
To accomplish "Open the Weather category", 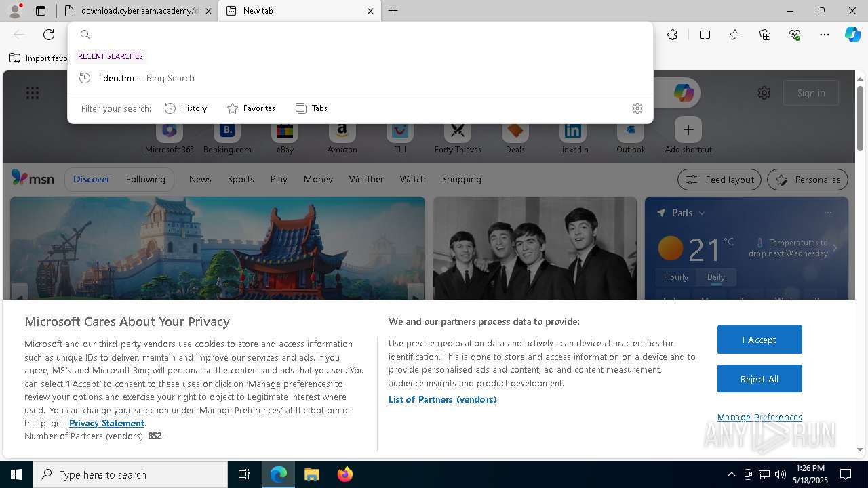I will click(x=366, y=179).
